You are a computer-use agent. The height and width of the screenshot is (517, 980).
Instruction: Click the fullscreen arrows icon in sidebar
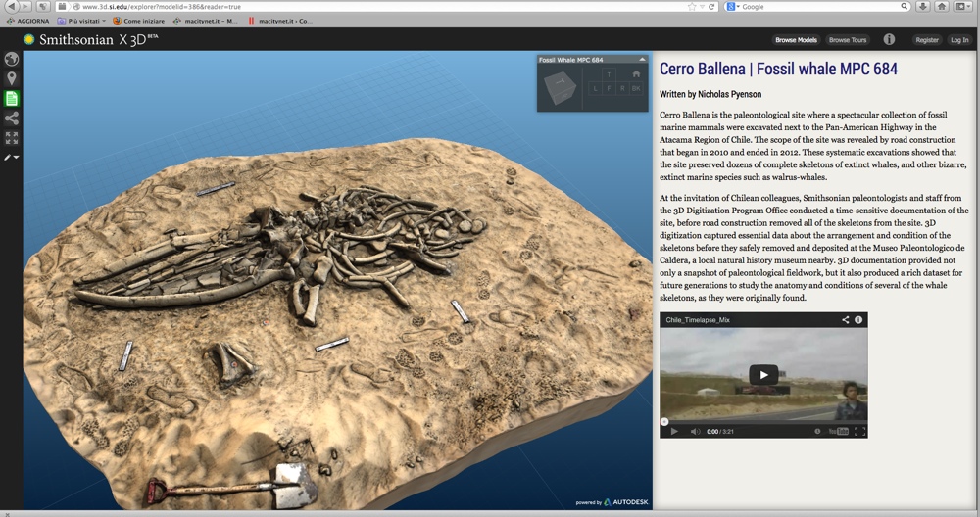[11, 137]
